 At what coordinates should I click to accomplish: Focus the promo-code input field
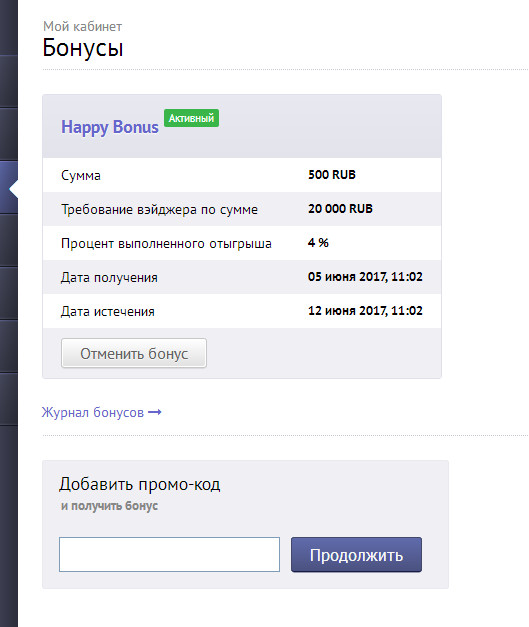coord(169,554)
